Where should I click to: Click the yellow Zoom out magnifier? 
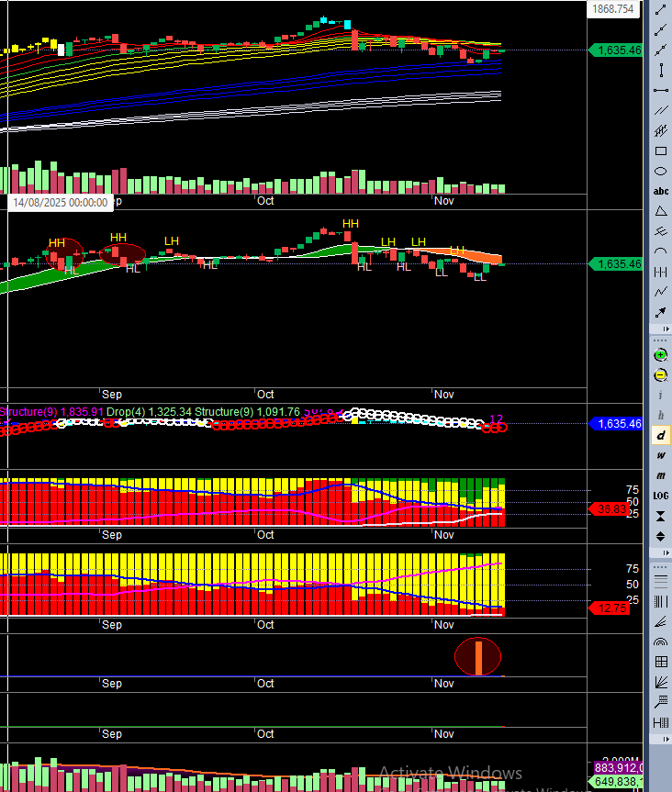[x=660, y=375]
